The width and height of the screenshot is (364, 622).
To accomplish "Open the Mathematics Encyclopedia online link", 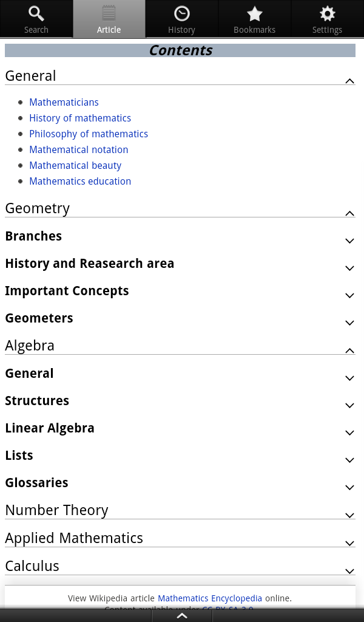I will tap(210, 598).
